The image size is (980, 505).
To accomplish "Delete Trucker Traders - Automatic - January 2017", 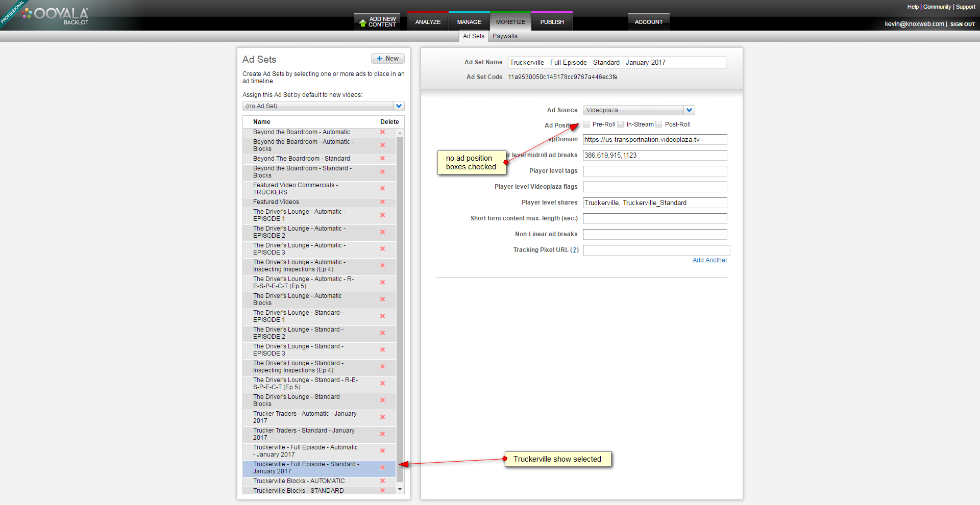I will tap(382, 417).
